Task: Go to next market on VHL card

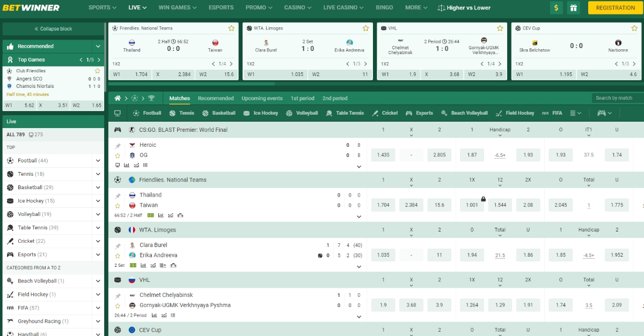Action: click(x=501, y=64)
